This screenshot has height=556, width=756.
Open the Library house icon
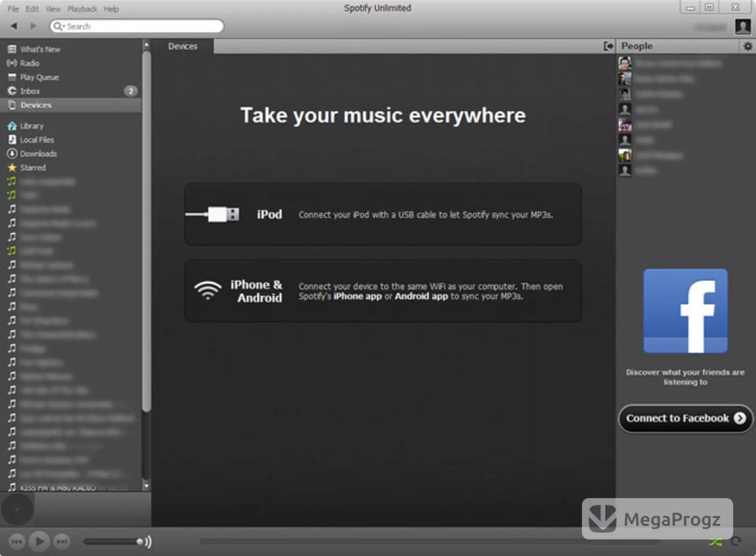[12, 126]
